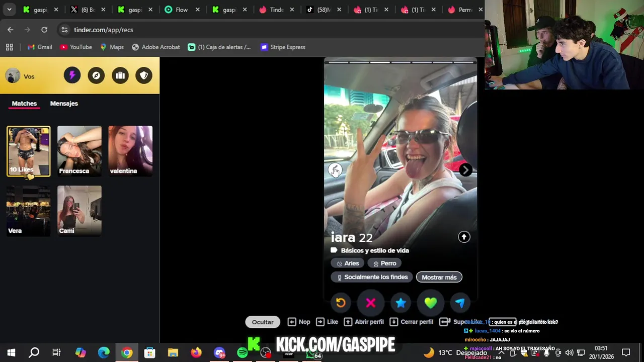Open the valentina match thumbnail
Viewport: 644px width, 362px height.
tap(130, 151)
